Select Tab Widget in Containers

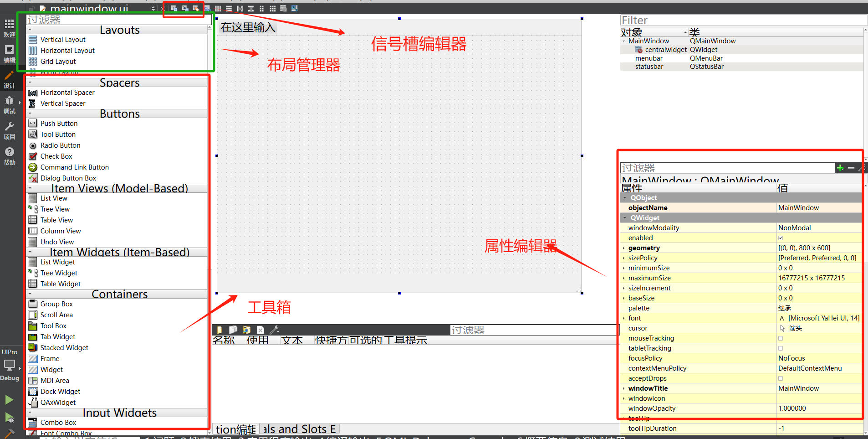point(58,337)
